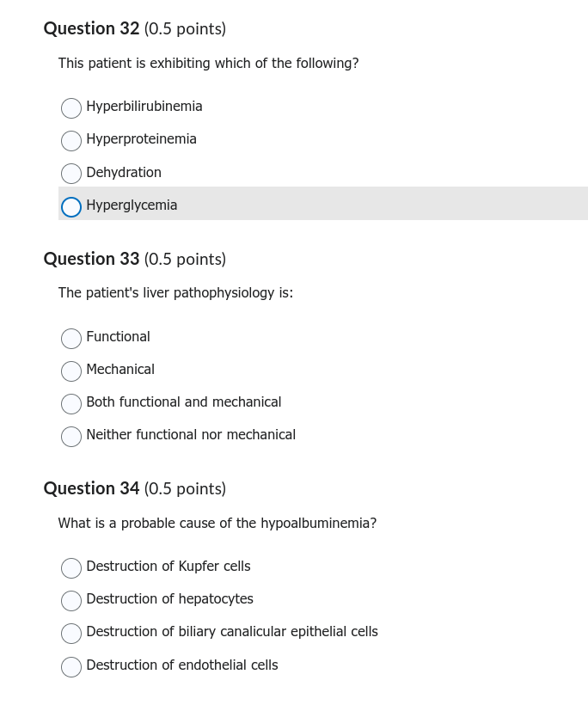Select the Dehydration option
Screen dimensions: 588x711
point(71,174)
